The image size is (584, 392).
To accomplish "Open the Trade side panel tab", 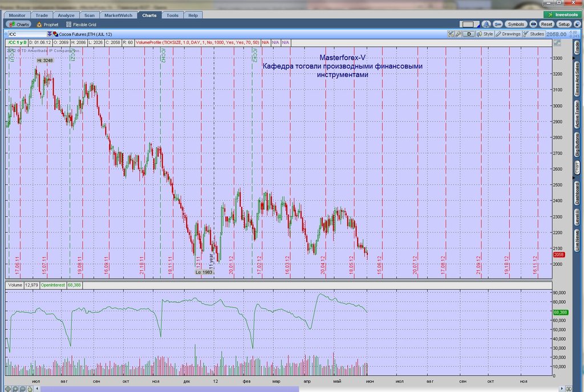I will [x=577, y=48].
